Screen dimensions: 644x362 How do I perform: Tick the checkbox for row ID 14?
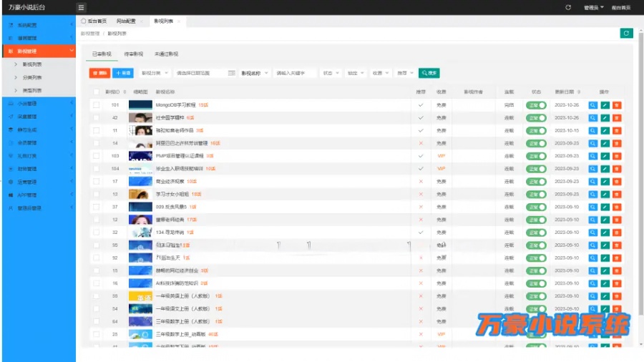96,144
